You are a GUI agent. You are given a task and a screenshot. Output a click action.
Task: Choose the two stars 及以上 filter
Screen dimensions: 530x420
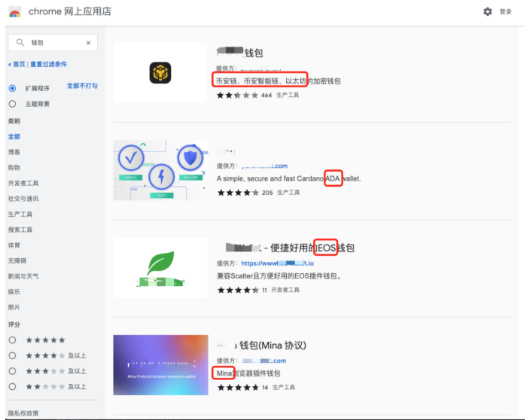13,387
